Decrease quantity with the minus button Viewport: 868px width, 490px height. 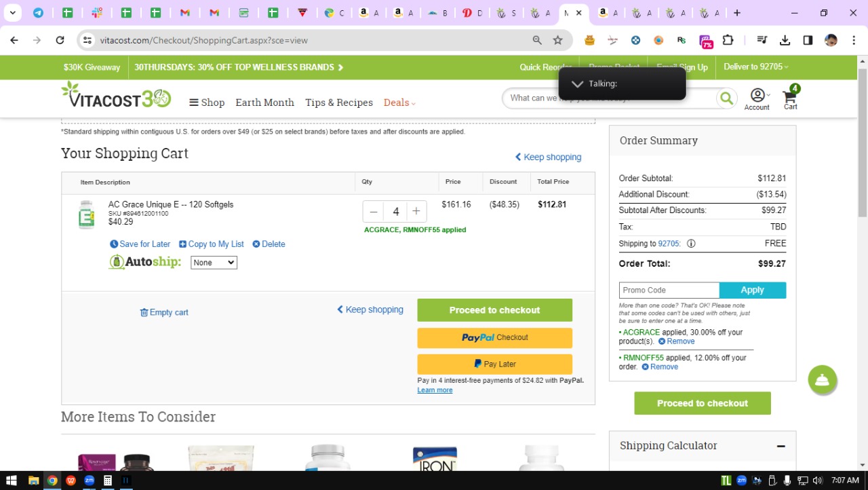[x=373, y=212]
